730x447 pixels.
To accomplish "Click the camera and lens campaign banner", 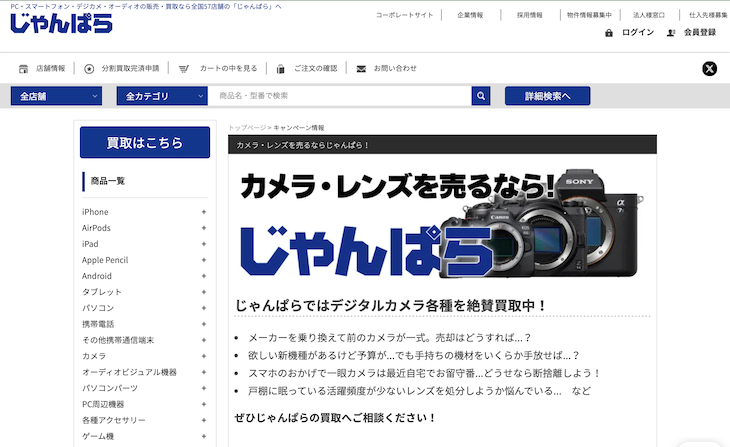I will [x=442, y=224].
